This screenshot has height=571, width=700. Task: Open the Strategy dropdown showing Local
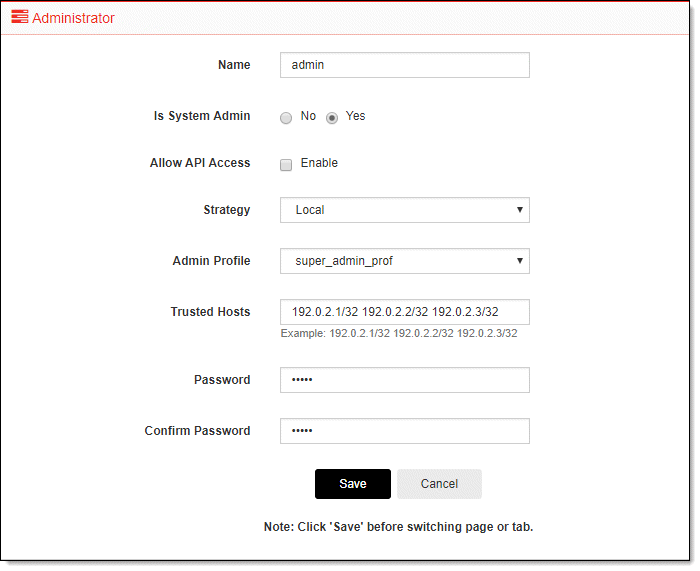tap(404, 210)
